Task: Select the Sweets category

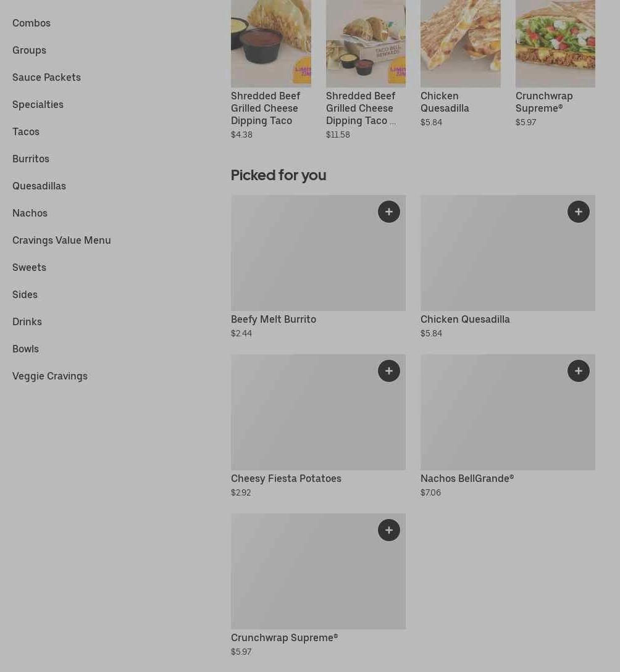Action: click(29, 267)
